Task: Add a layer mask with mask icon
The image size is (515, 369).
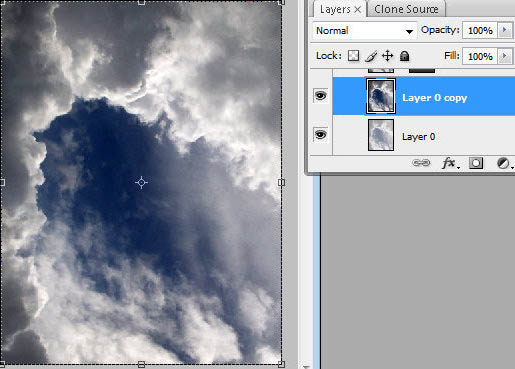Action: pyautogui.click(x=476, y=163)
